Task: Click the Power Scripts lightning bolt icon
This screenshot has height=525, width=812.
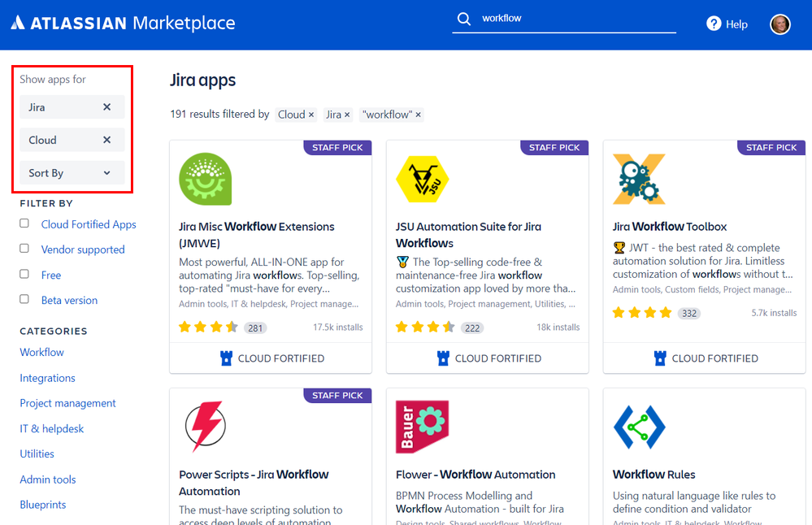Action: [206, 426]
